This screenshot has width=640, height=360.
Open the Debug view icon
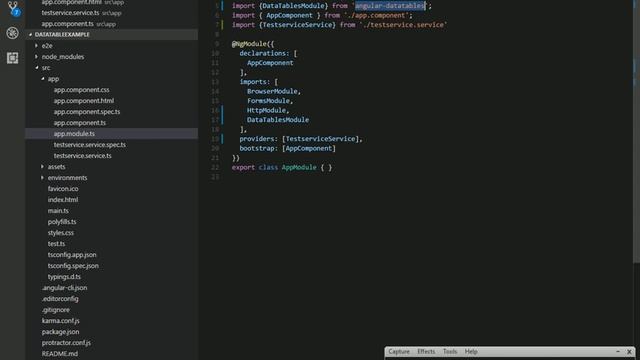pyautogui.click(x=12, y=33)
